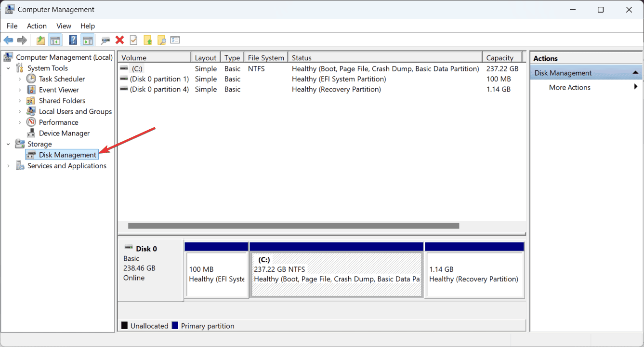Open Properties via the checkmark document icon

pos(133,40)
